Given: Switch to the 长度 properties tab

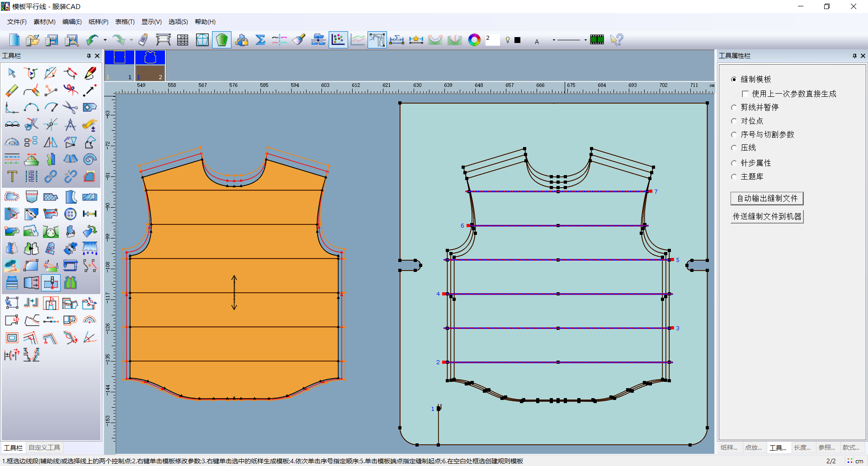Looking at the screenshot, I should (802, 447).
